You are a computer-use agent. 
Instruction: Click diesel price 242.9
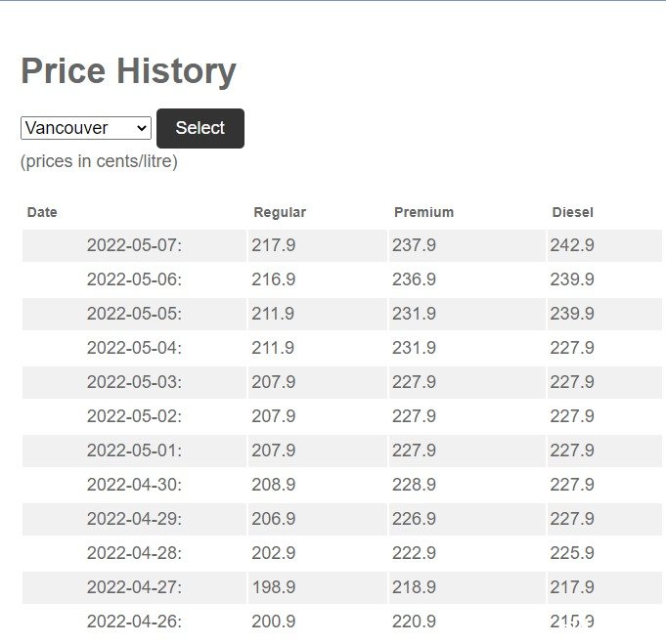(572, 245)
